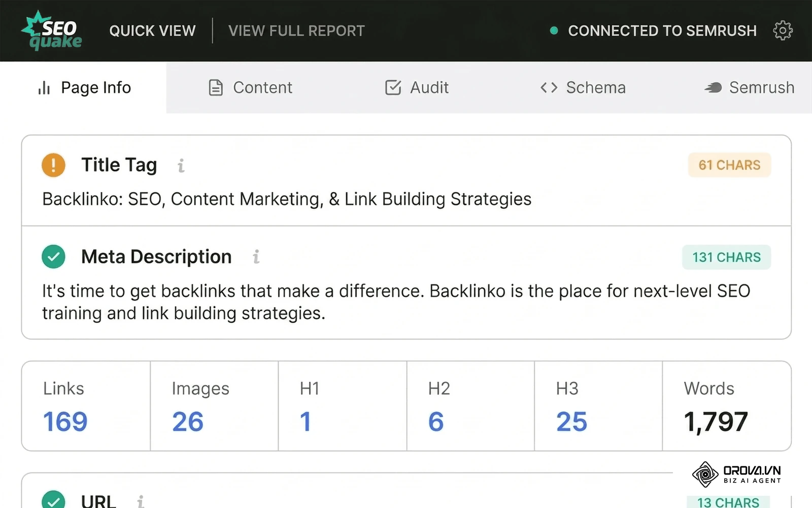Image resolution: width=812 pixels, height=508 pixels.
Task: Click the SEOquake logo
Action: point(52,30)
